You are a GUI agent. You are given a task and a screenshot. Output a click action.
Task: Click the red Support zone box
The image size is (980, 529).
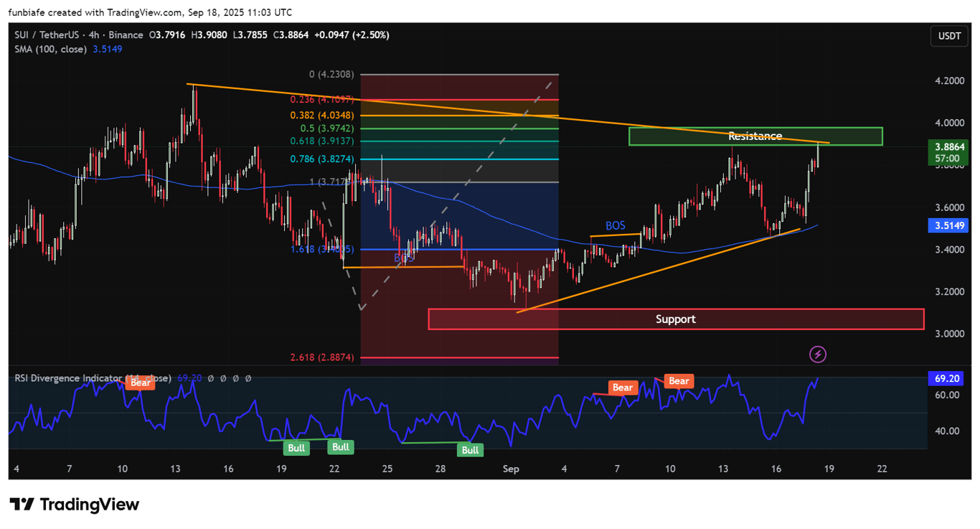(676, 319)
